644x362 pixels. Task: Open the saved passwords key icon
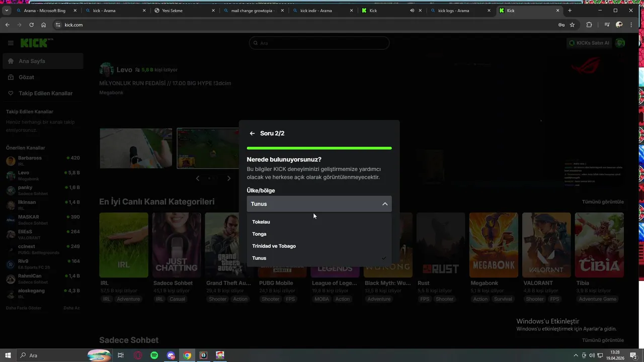click(x=561, y=25)
